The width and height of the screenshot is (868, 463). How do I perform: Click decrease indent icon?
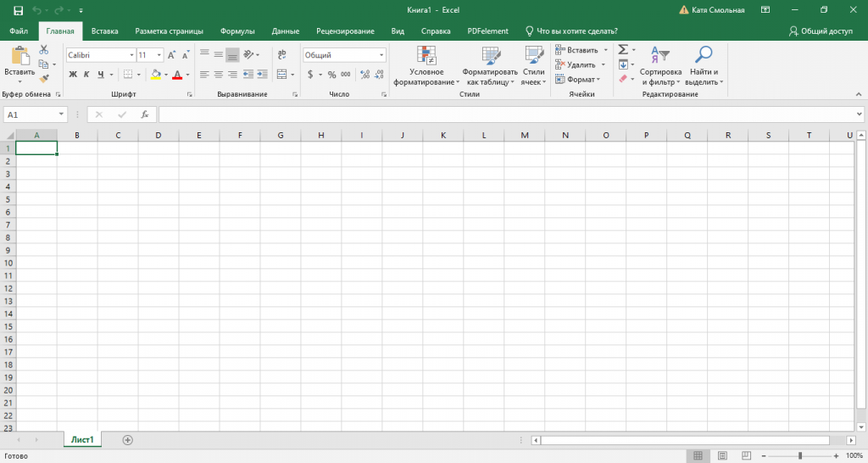click(248, 75)
